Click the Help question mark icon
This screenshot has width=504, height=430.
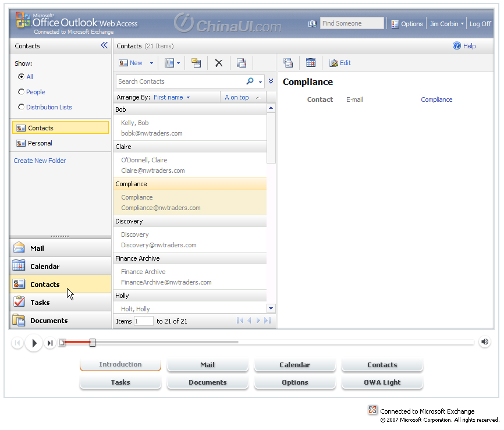(457, 46)
